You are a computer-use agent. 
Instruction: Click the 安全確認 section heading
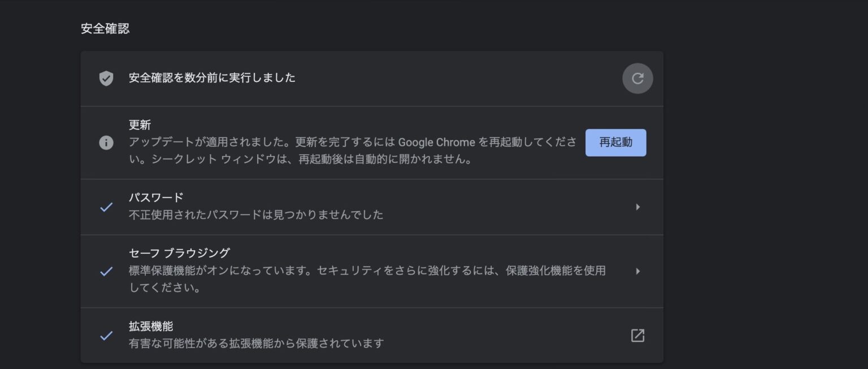tap(105, 29)
